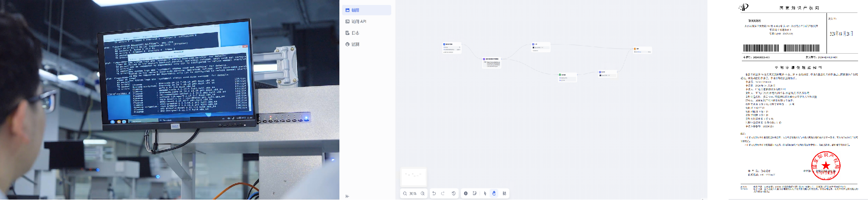This screenshot has width=868, height=200.
Task: Click the zoom in magnifier icon
Action: tap(422, 193)
